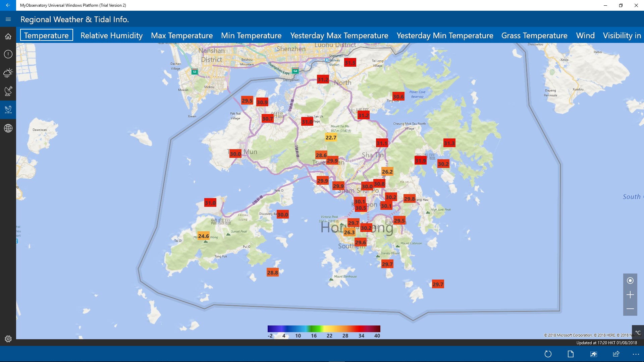
Task: Refresh the weather data
Action: tap(548, 354)
